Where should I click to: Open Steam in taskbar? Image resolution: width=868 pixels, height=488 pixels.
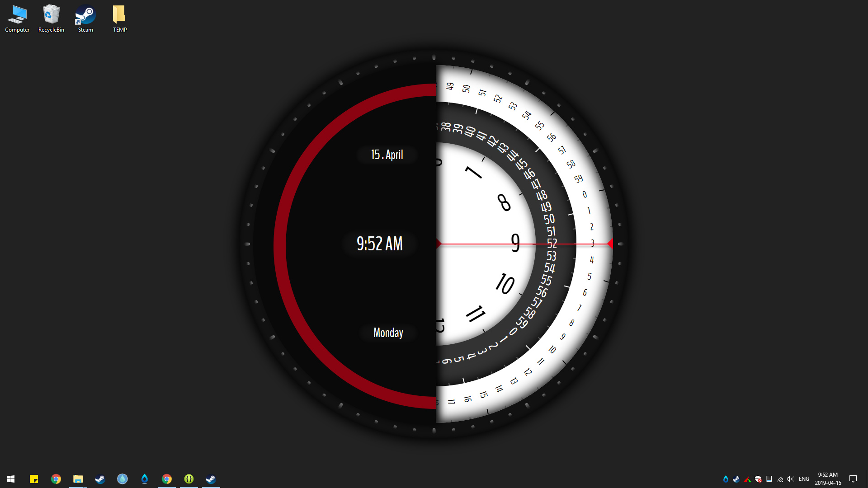pos(100,479)
